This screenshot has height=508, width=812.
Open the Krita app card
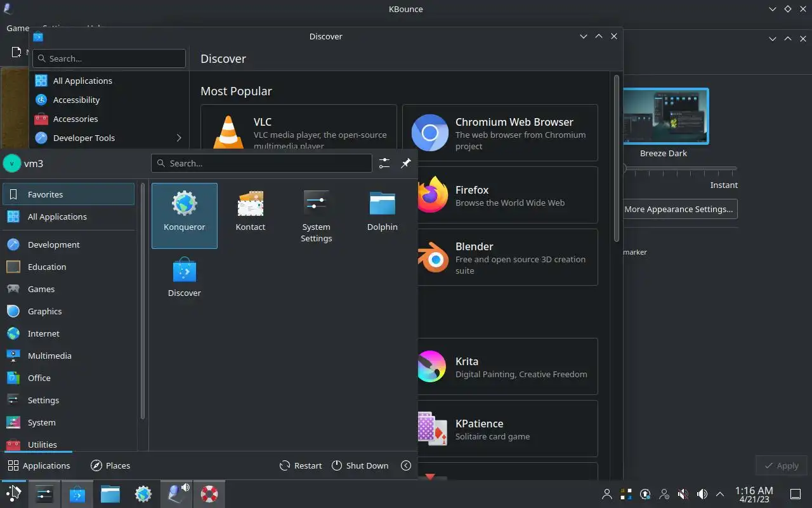point(507,366)
